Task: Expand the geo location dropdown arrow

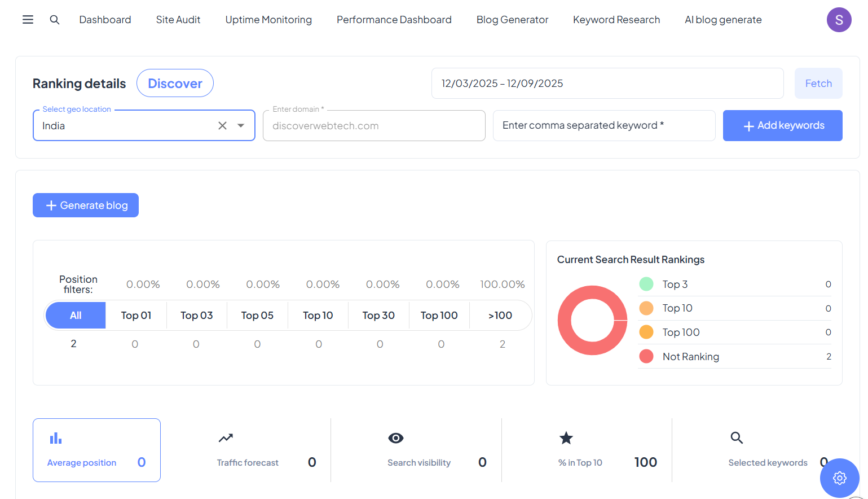Action: (x=241, y=125)
